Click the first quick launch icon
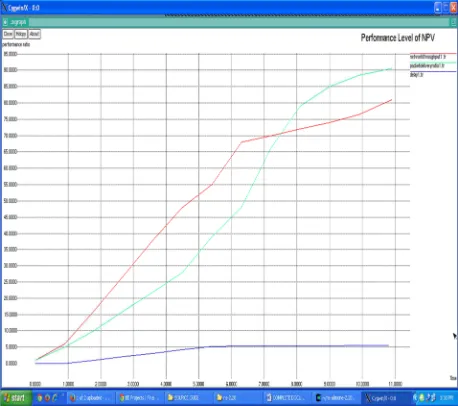The image size is (458, 406). [40, 398]
